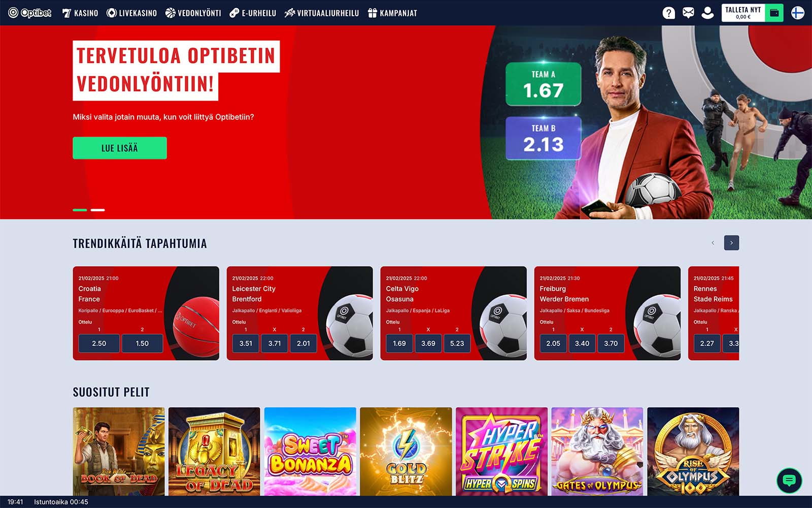Select the first banner slide indicator
Screen dimensions: 812x508
click(80, 210)
